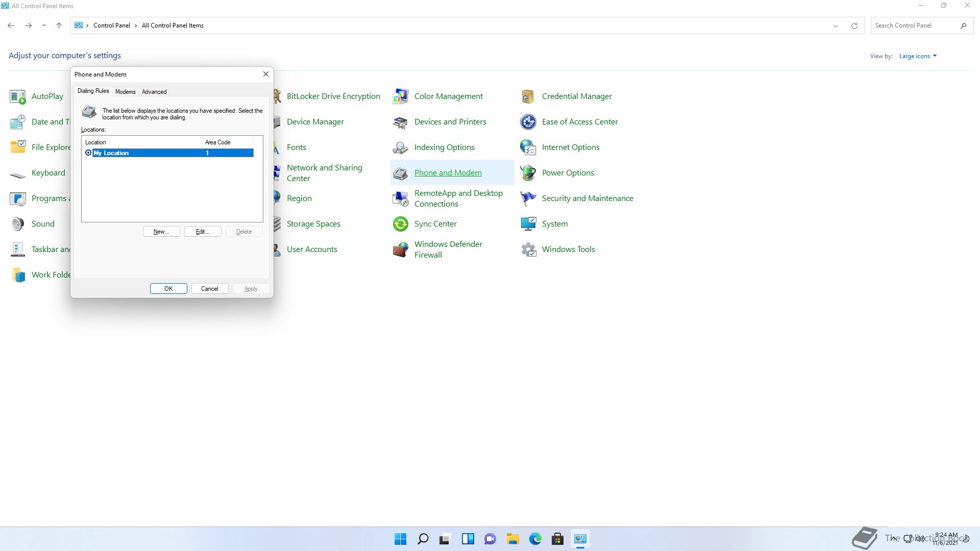
Task: Open the RemoteApp and Desktop Connections icon
Action: coord(401,198)
